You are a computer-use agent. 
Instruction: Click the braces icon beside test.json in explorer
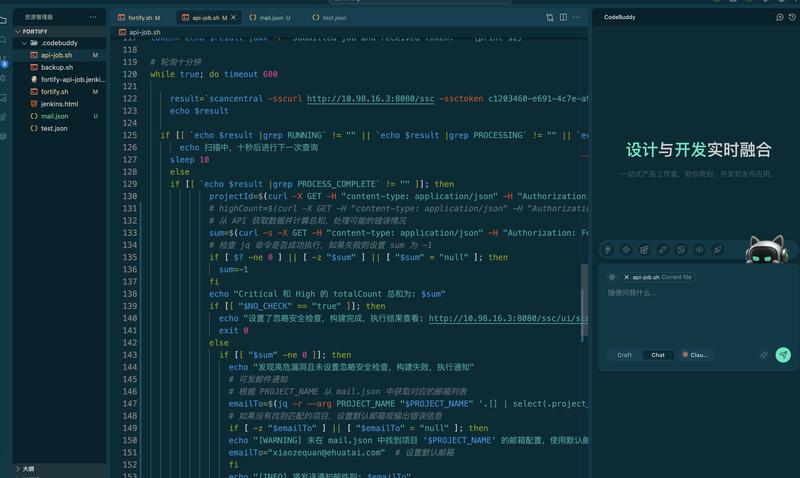[34, 129]
